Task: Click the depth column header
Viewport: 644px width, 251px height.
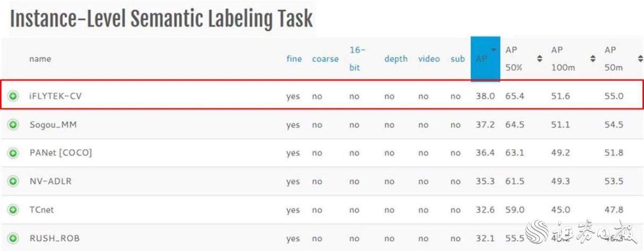Action: pos(396,59)
